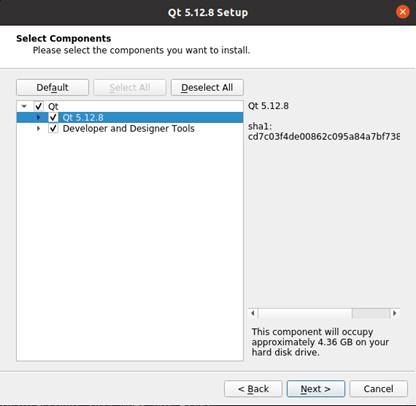The width and height of the screenshot is (416, 406).
Task: Proceed with the Next > button
Action: click(316, 389)
